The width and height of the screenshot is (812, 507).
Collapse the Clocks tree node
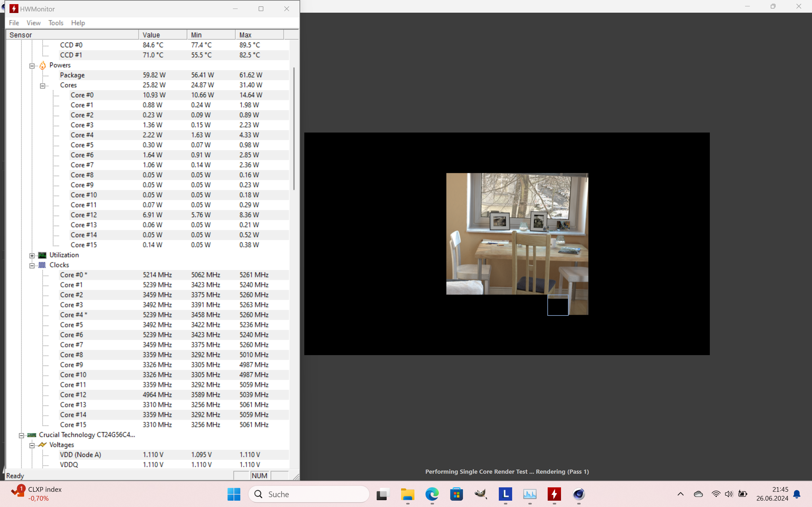tap(32, 266)
